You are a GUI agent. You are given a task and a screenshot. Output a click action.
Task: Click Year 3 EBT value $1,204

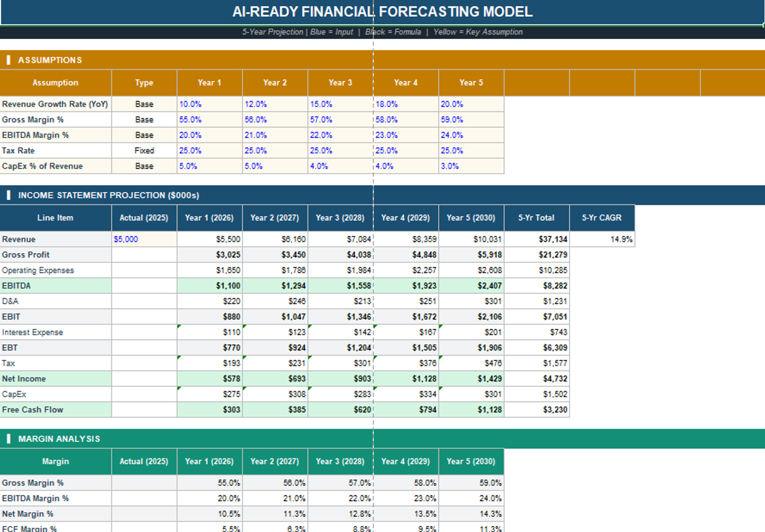pos(340,348)
